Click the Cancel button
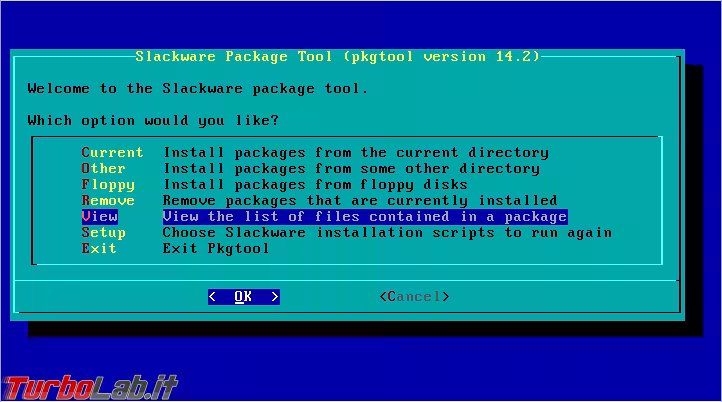Viewport: 722px width, 402px height. point(414,297)
